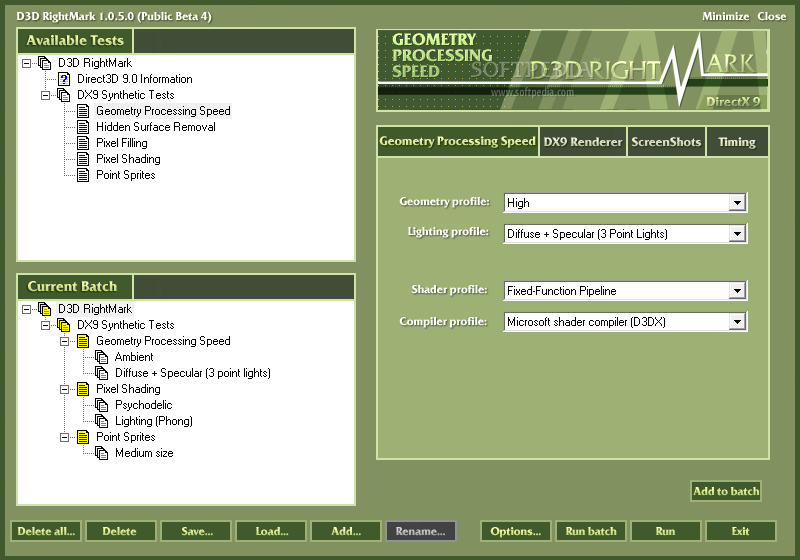Click the Direct3D 9.0 Information question-mark icon
The image size is (800, 560).
(x=64, y=79)
